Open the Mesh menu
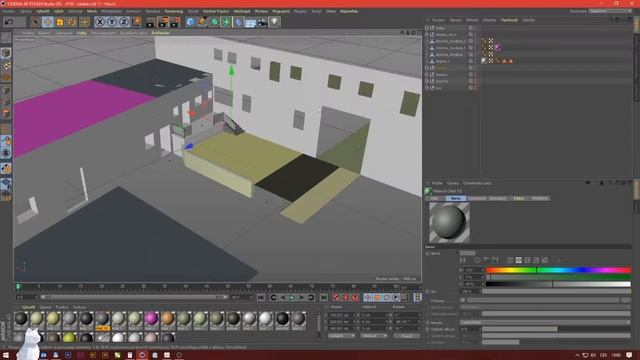640x360 pixels. (x=92, y=11)
